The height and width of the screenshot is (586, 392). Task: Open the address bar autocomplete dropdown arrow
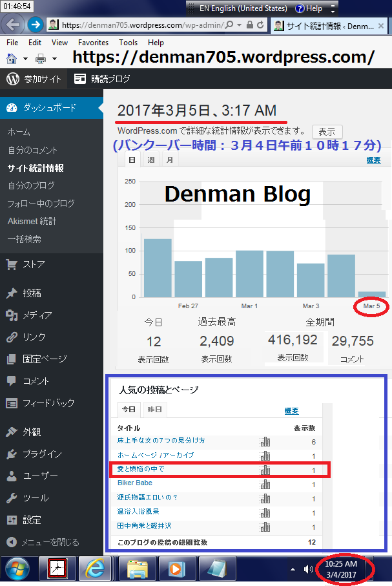239,25
